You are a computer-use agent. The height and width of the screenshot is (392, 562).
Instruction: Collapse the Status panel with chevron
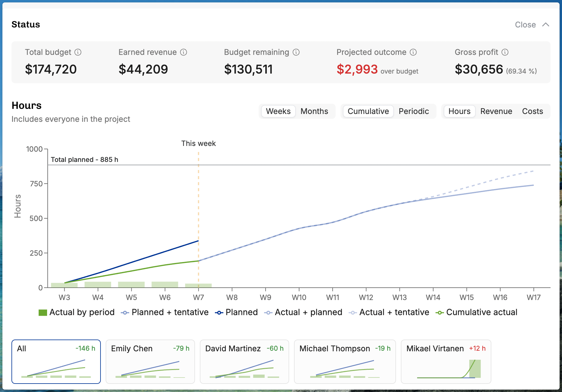tap(546, 25)
